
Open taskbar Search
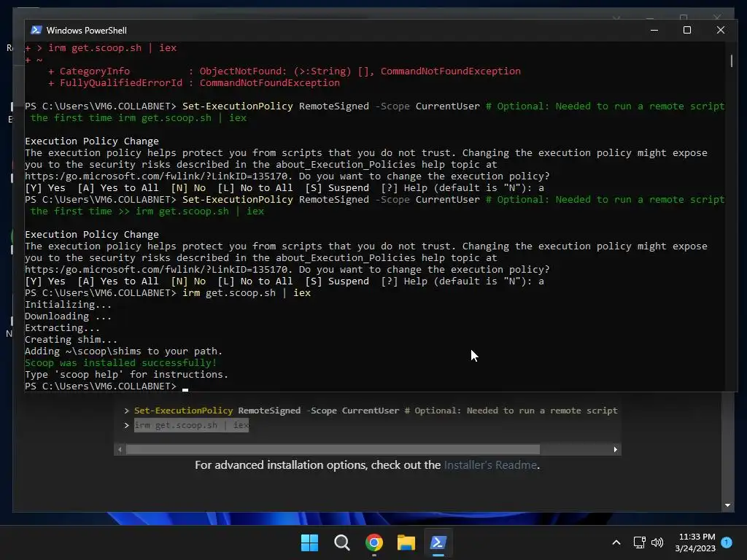pyautogui.click(x=341, y=542)
